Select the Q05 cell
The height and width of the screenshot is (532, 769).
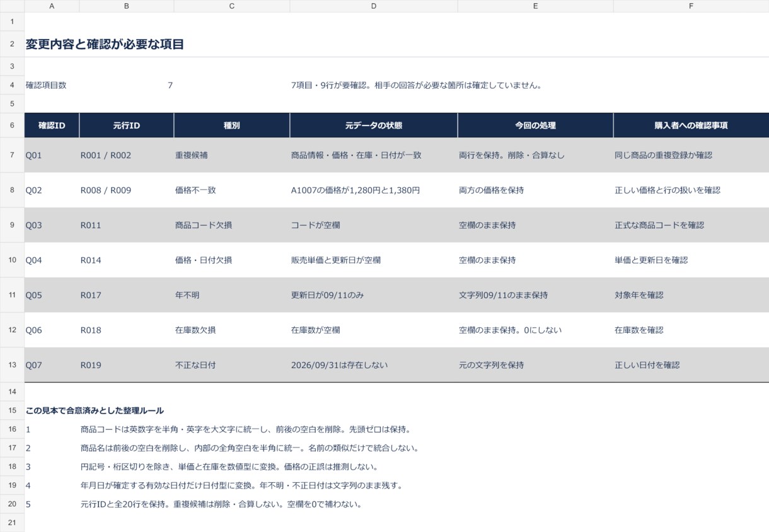[x=52, y=295]
